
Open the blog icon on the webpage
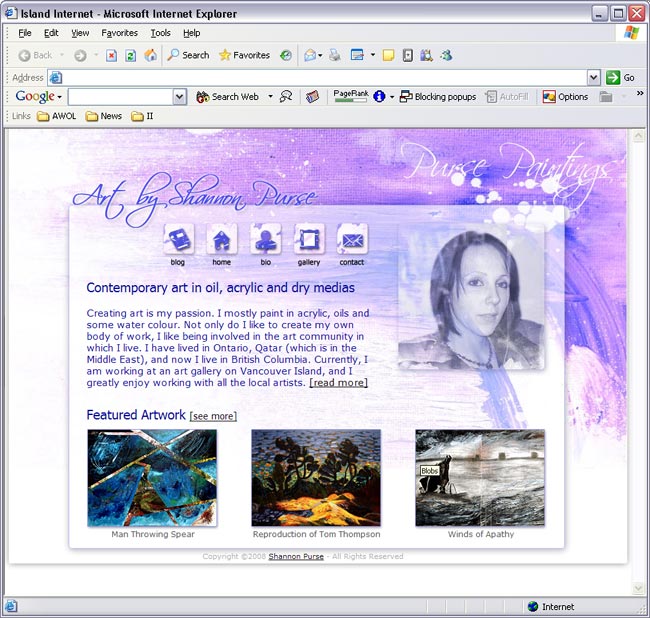pyautogui.click(x=178, y=240)
